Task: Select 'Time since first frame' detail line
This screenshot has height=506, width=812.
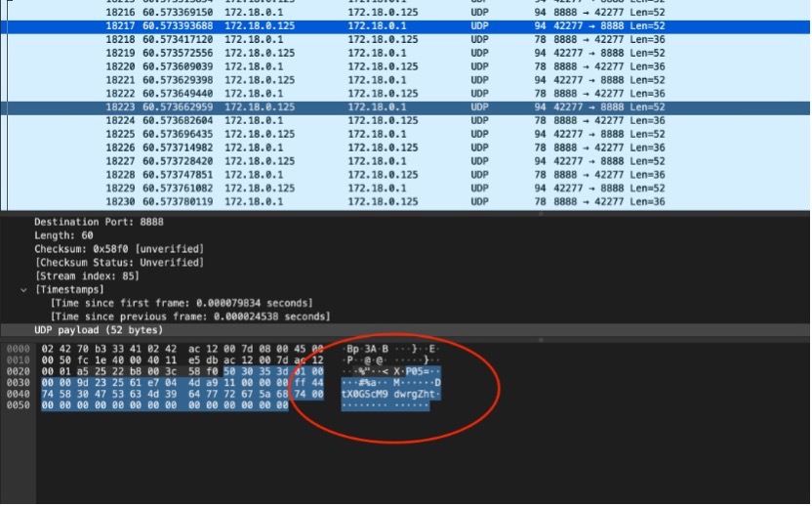Action: tap(182, 303)
